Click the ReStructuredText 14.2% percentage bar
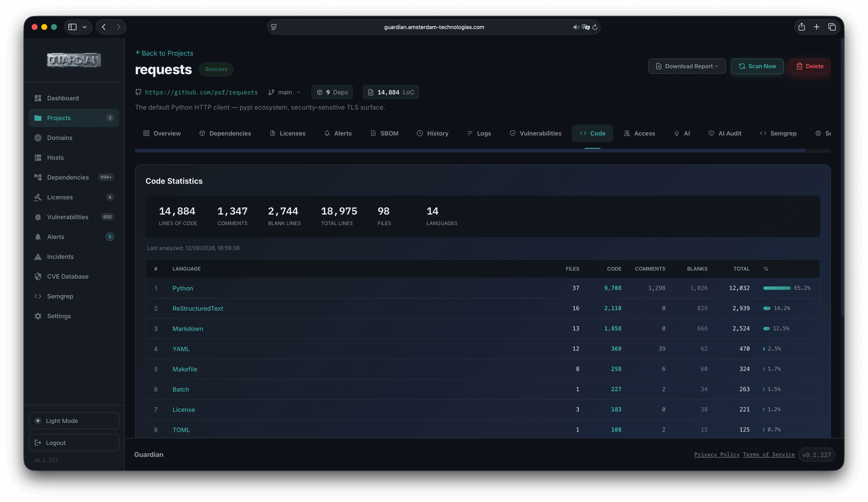Image resolution: width=868 pixels, height=502 pixels. [x=767, y=308]
